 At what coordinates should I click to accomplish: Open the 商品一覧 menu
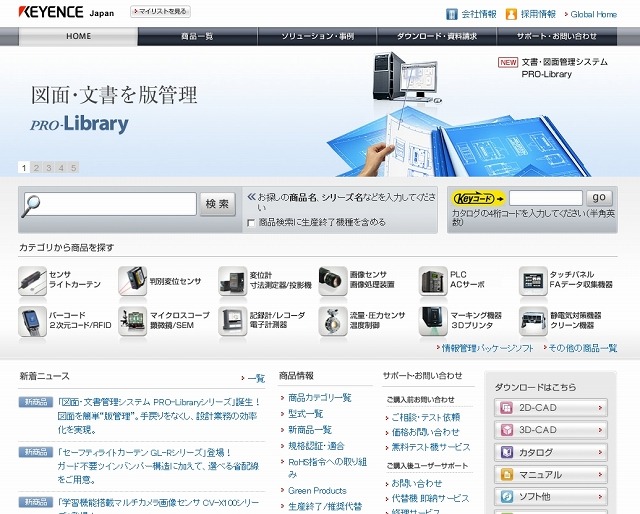(x=198, y=36)
